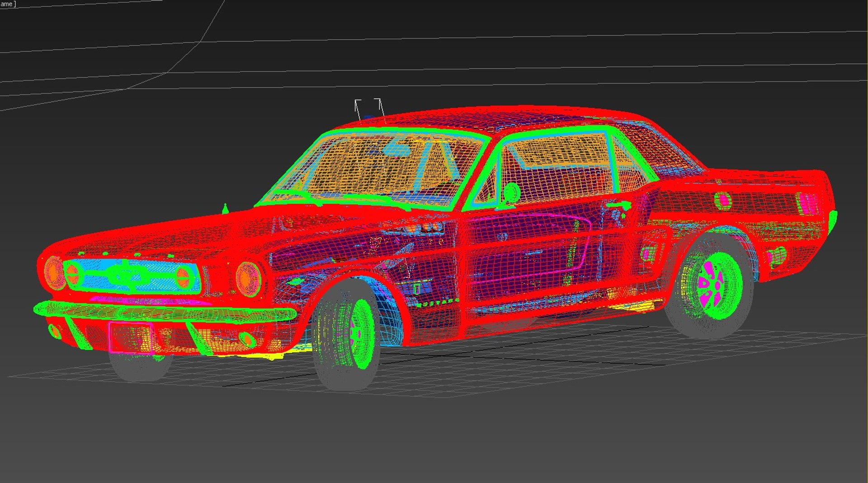Select the small green fender ornament near windshield
Viewport: 868px width, 483px height.
[x=225, y=209]
